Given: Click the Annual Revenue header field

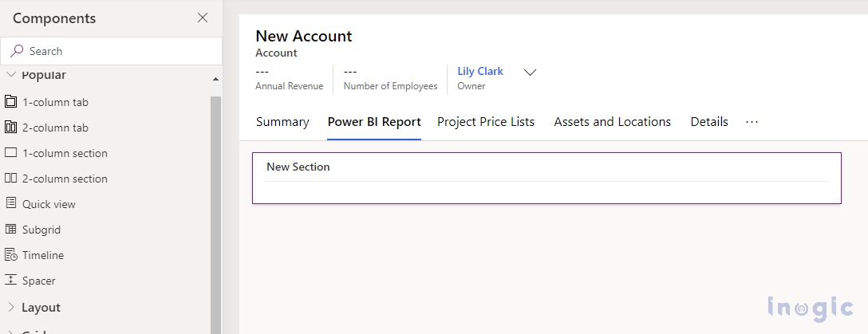Looking at the screenshot, I should point(289,79).
